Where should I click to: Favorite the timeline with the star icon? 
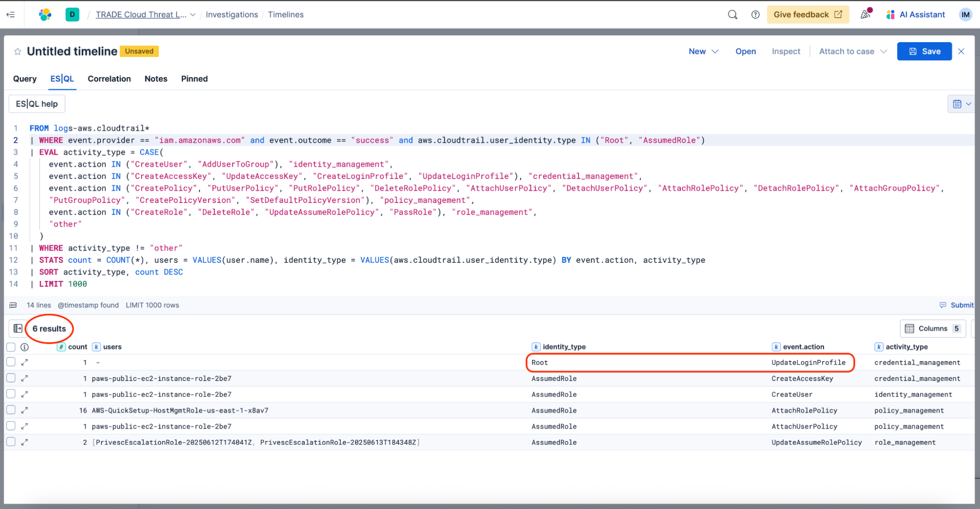coord(18,51)
